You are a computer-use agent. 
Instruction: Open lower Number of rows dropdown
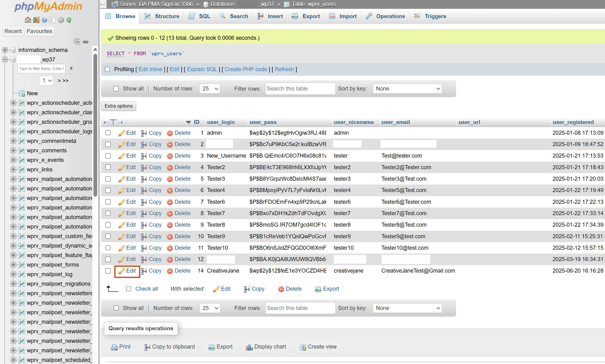tap(210, 308)
